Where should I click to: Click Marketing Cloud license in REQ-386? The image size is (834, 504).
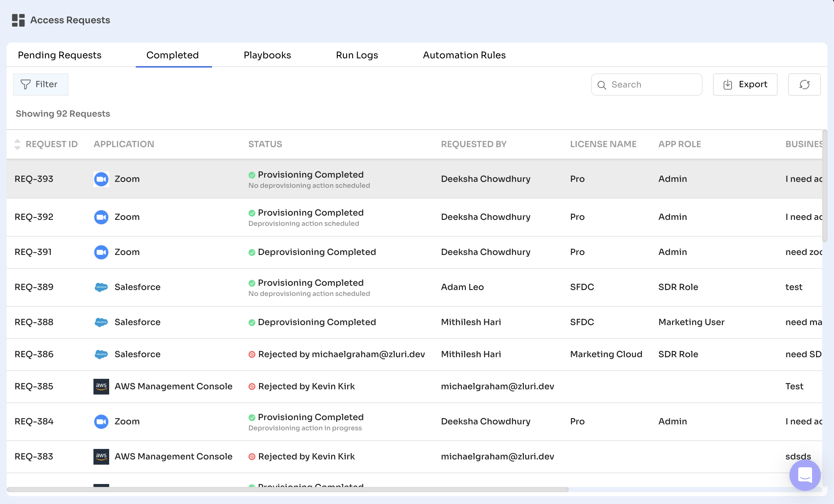(606, 354)
